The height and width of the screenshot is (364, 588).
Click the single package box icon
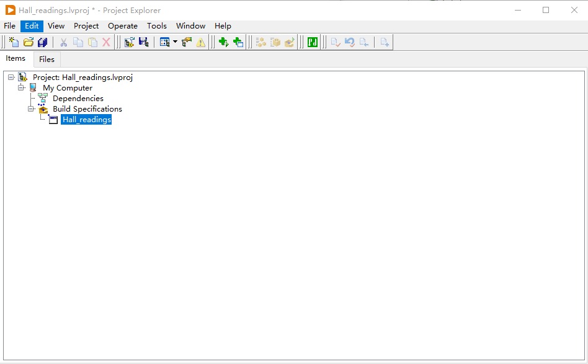tap(275, 42)
